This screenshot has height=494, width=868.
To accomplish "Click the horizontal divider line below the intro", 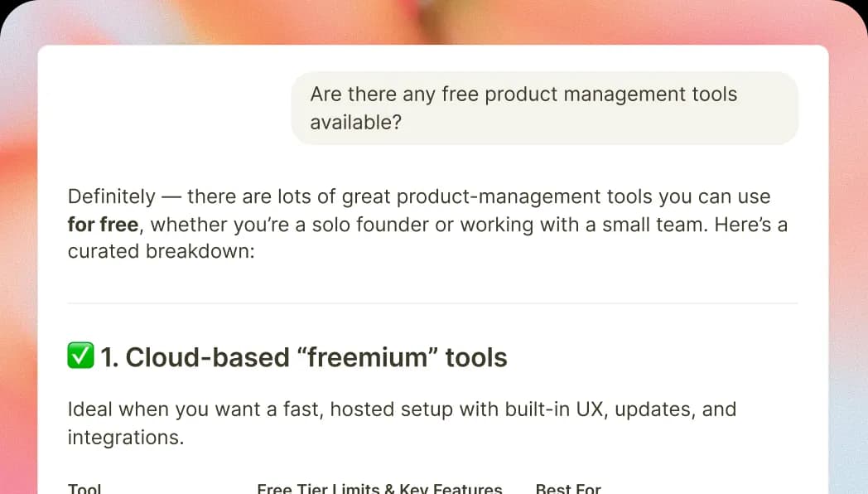I will point(432,303).
